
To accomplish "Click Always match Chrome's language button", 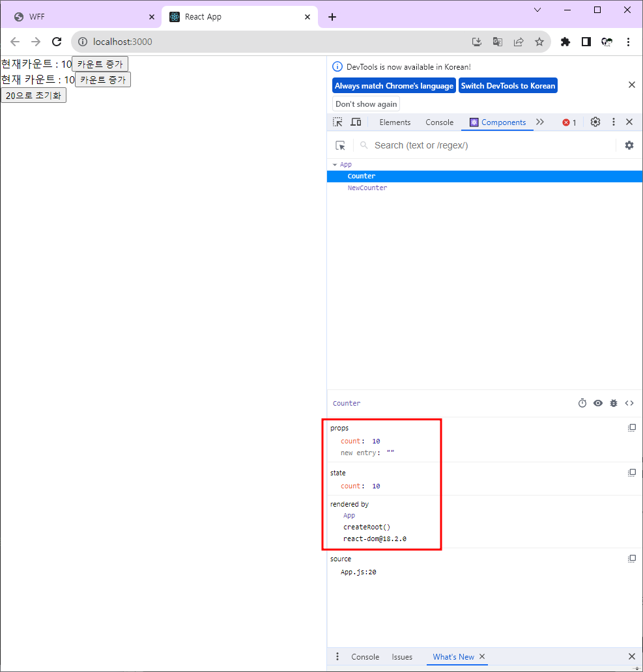I will (394, 86).
